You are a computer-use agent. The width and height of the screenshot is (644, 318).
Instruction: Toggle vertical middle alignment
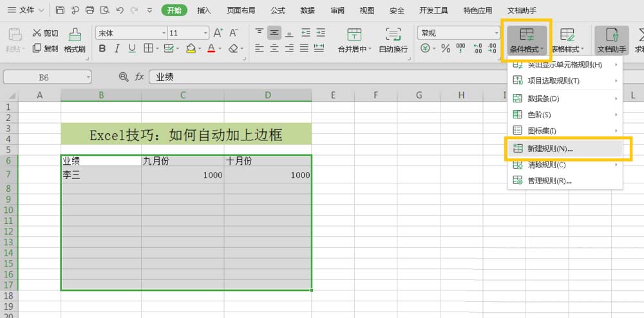coord(274,33)
